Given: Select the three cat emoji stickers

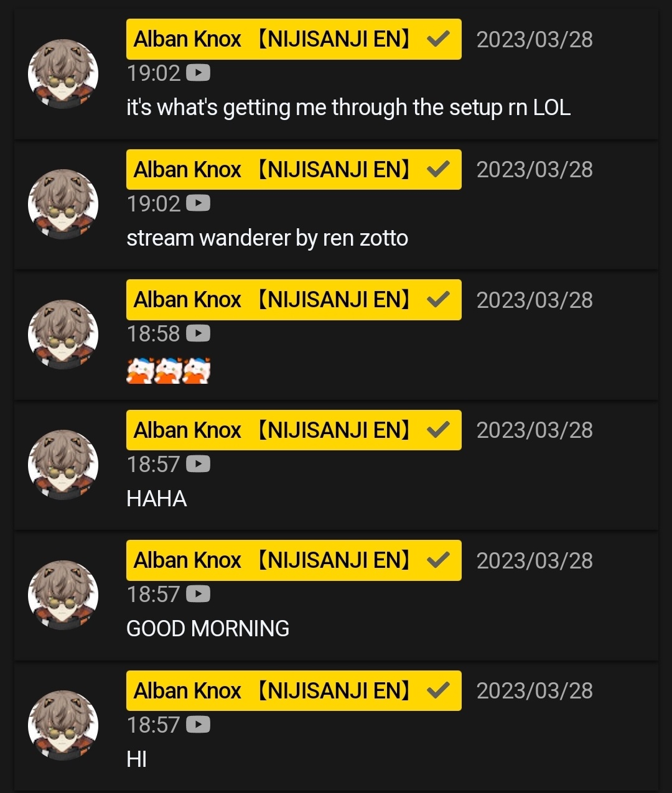Looking at the screenshot, I should pos(169,371).
